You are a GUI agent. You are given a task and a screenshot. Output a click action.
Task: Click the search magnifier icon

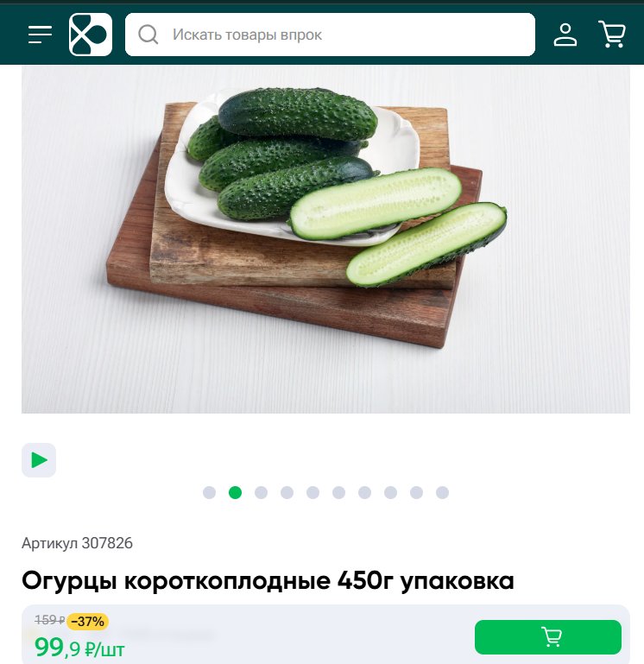pos(148,35)
